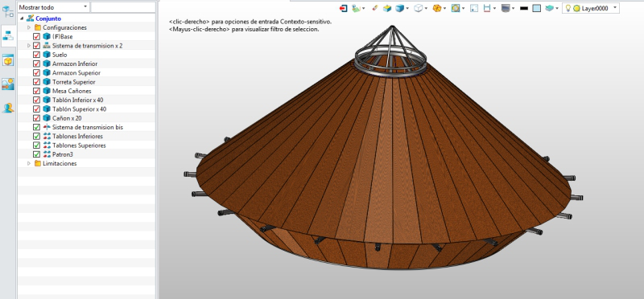Select the Conjunto root node
The width and height of the screenshot is (644, 299).
coord(48,18)
